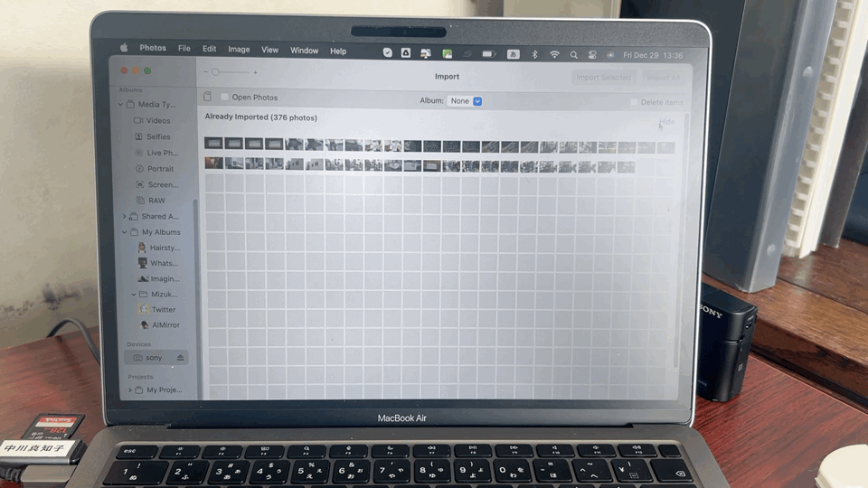Click the Spotlight search magnifier icon
868x488 pixels.
pyautogui.click(x=573, y=54)
